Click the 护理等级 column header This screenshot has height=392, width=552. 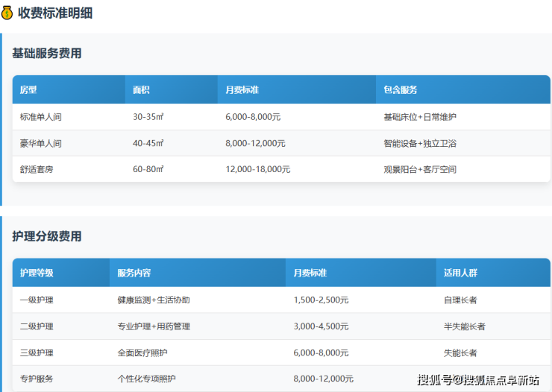click(x=37, y=273)
